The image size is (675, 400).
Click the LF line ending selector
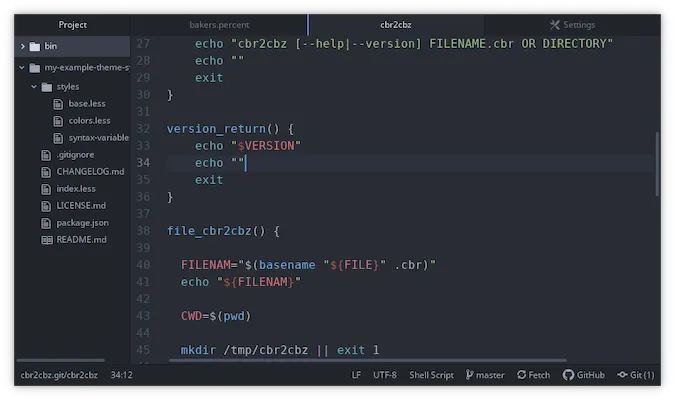pos(356,375)
